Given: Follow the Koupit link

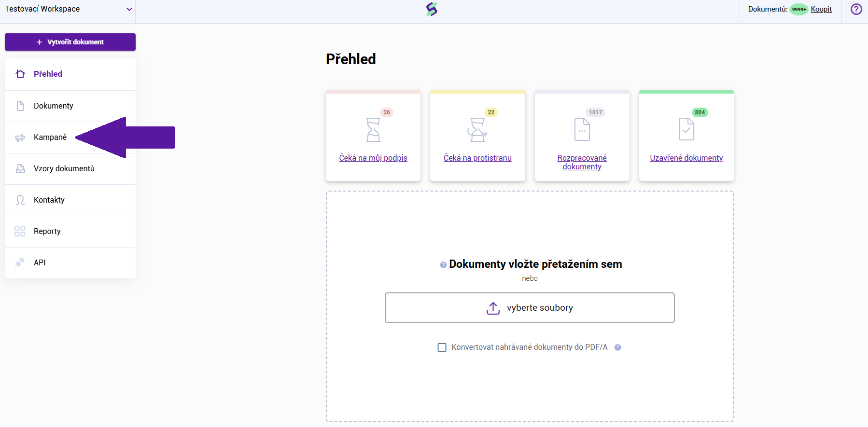Looking at the screenshot, I should click(x=821, y=9).
